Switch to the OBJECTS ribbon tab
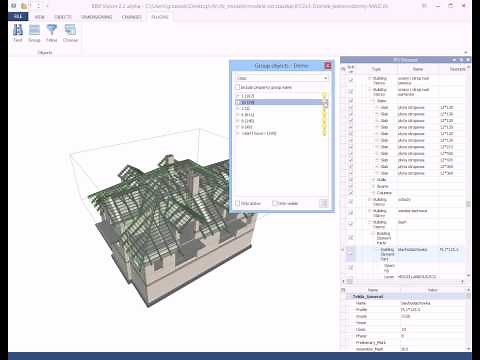The width and height of the screenshot is (480, 360). tap(63, 17)
